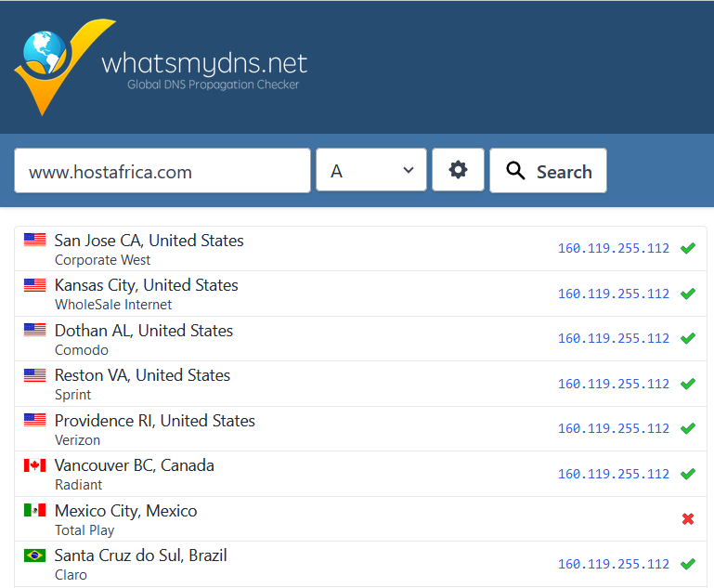Click the whatsmydns.net site title text

pyautogui.click(x=204, y=63)
